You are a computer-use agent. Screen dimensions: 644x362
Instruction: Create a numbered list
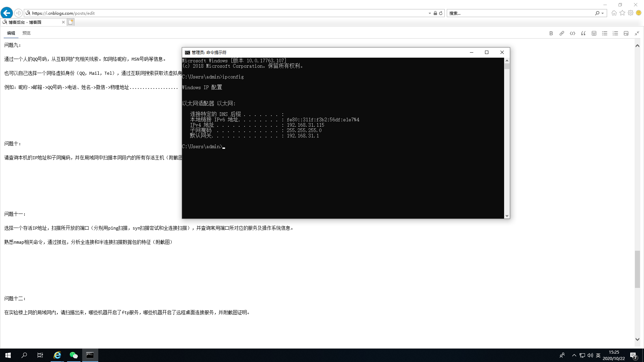point(615,33)
